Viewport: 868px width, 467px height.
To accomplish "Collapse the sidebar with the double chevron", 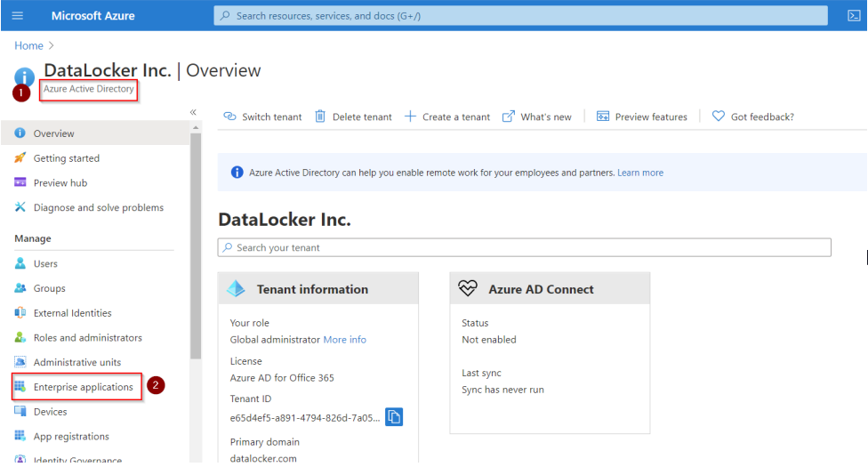I will tap(193, 112).
